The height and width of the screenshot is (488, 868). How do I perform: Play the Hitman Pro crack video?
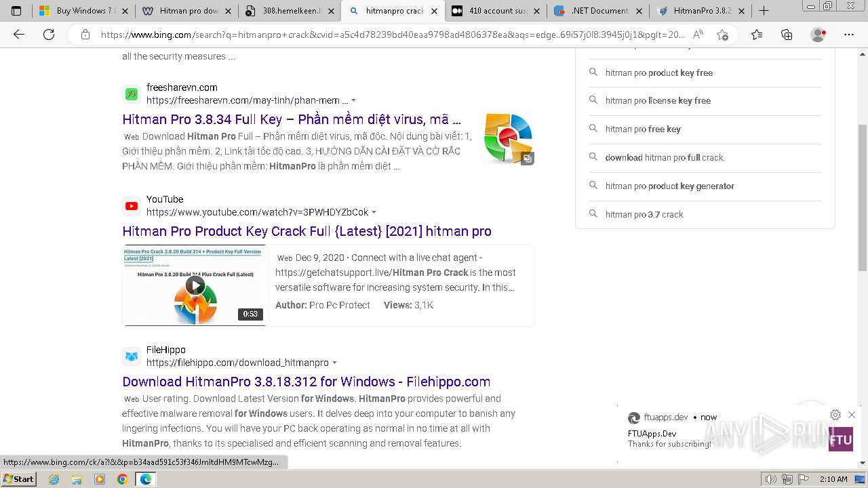point(195,285)
